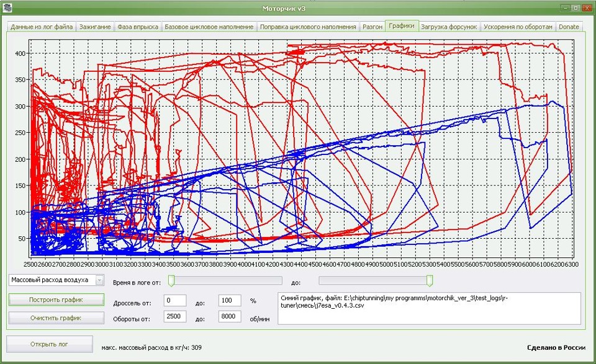The width and height of the screenshot is (596, 364).
Task: Minimize the Моторчик v3 window
Action: click(x=566, y=7)
